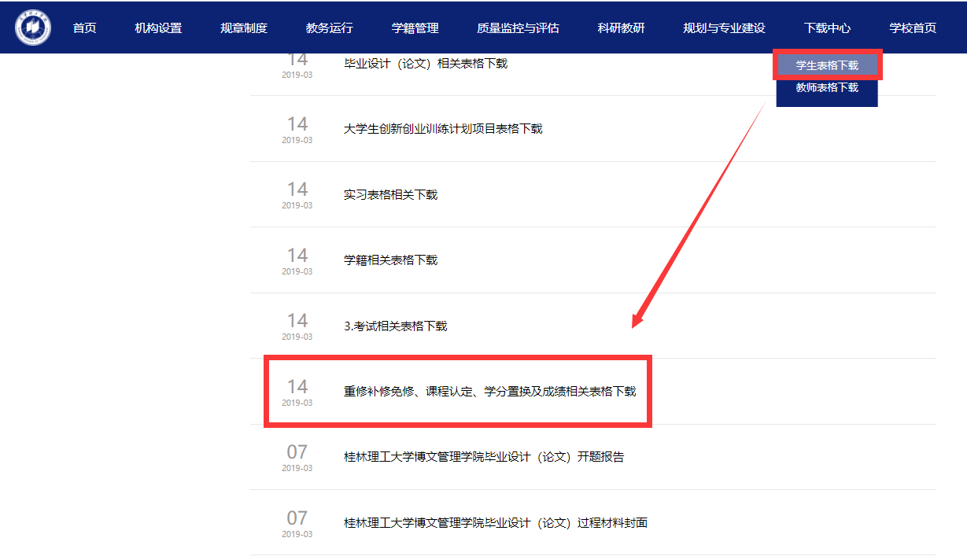Open the 机构设置 menu
Viewport: 967px width, 560px height.
pyautogui.click(x=158, y=28)
